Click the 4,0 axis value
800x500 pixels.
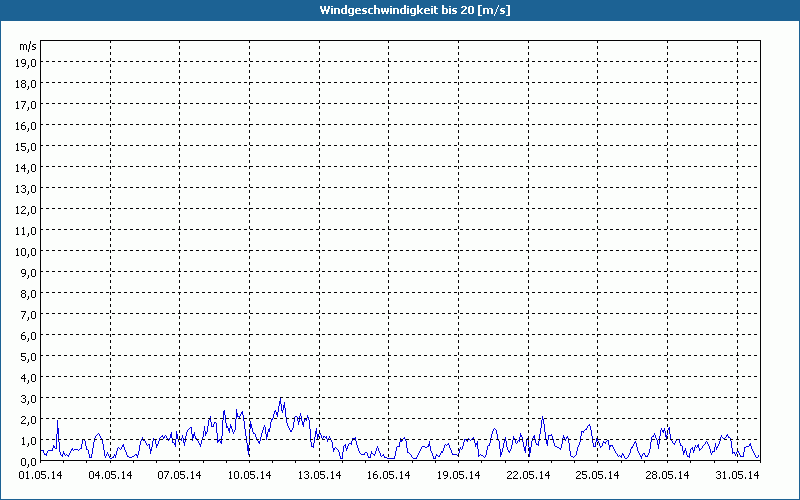coord(28,378)
